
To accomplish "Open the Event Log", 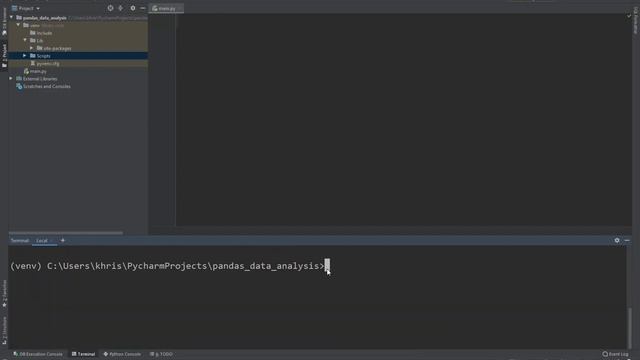I will (x=616, y=354).
